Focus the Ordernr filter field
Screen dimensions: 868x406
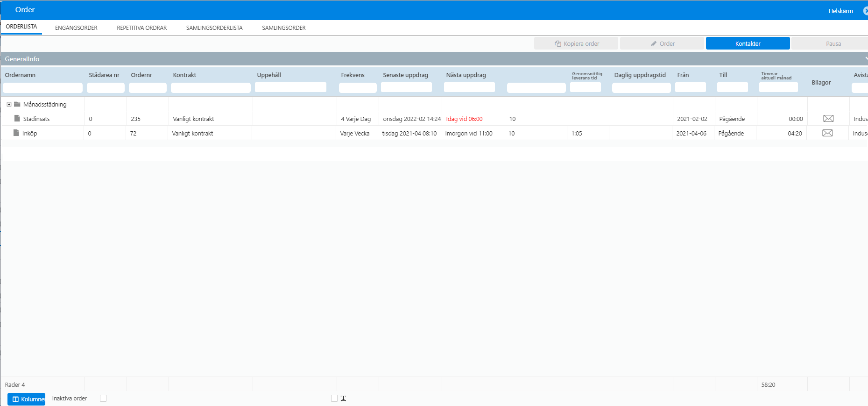pos(148,87)
